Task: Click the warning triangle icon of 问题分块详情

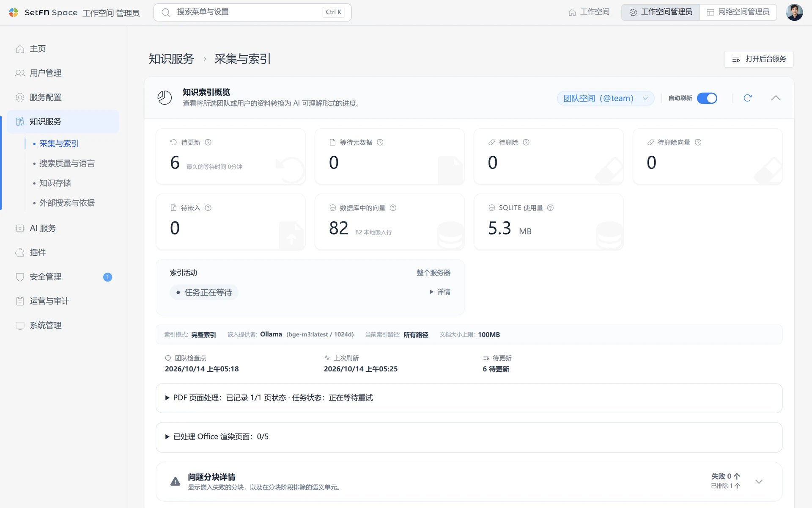Action: 175,482
